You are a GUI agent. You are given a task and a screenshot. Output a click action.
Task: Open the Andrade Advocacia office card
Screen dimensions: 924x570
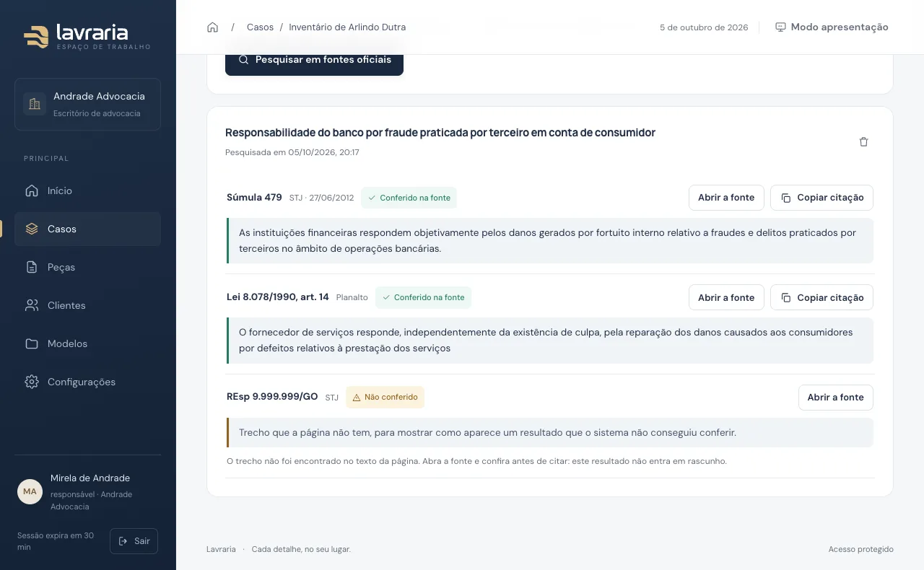87,104
